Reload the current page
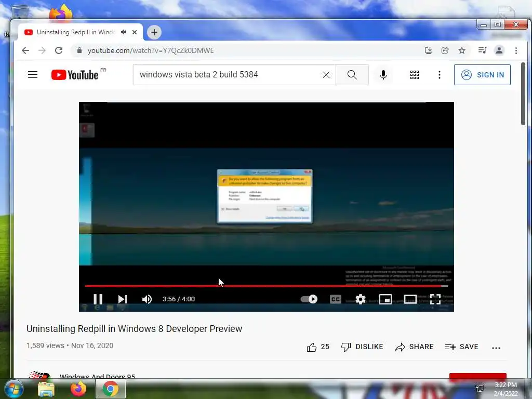This screenshot has width=532, height=399. point(59,50)
